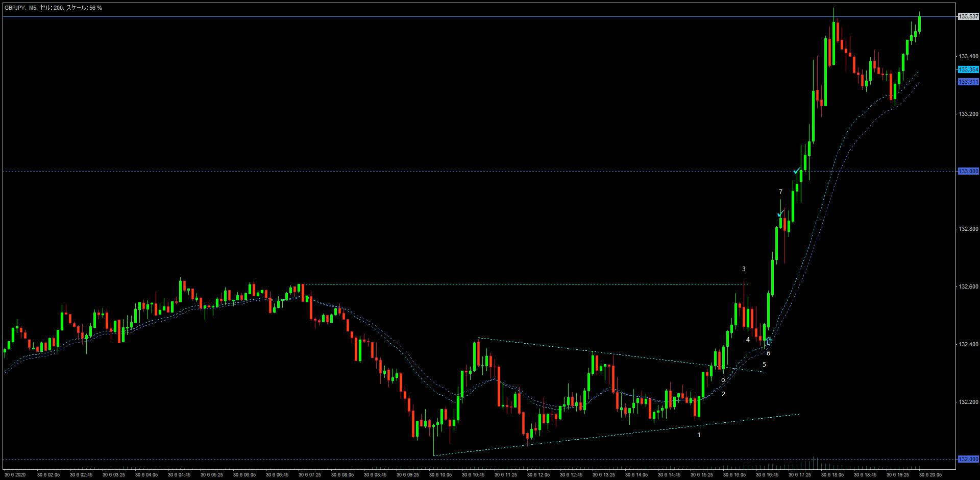Click the 133.000 level price tag

click(x=968, y=171)
